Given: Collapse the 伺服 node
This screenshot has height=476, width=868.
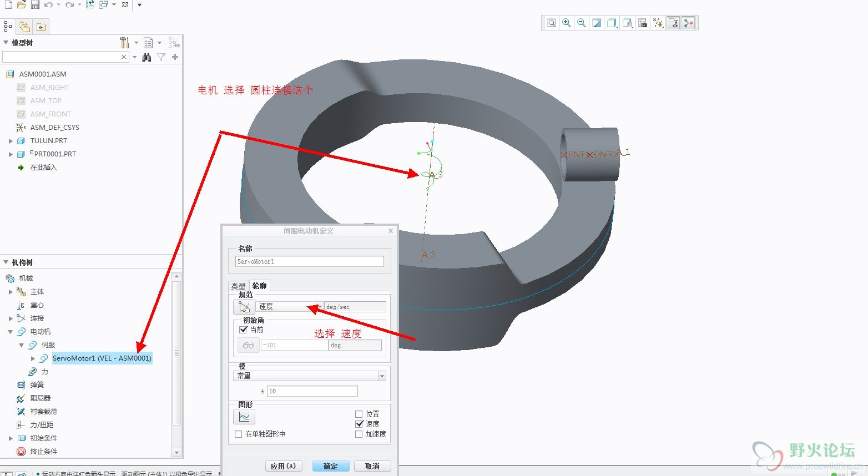Looking at the screenshot, I should point(22,345).
